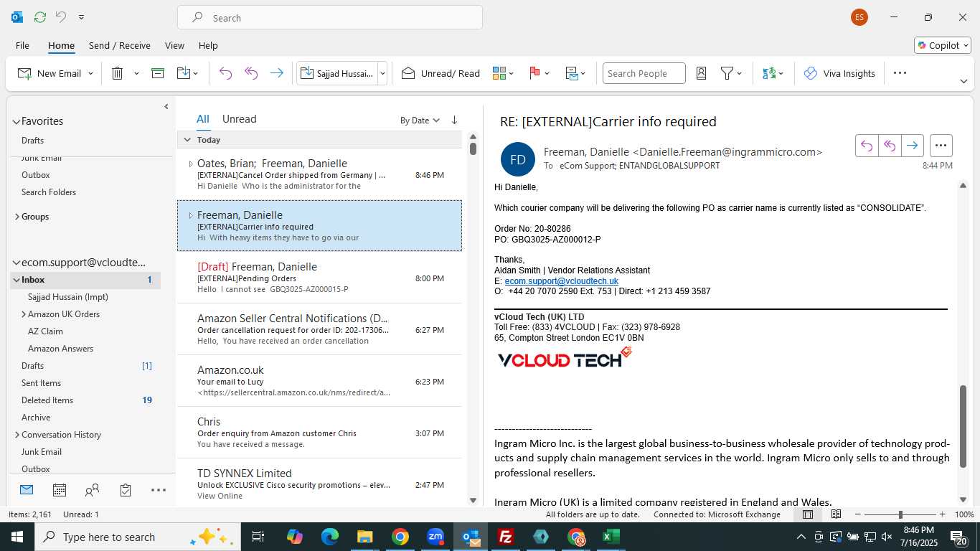Click more navigation options ellipsis
This screenshot has height=551, width=980.
(159, 490)
